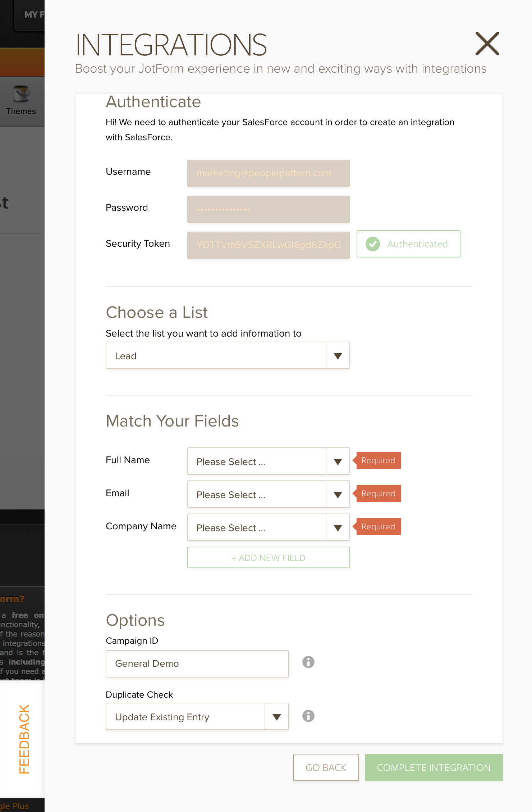Open the Lead list dropdown
The image size is (532, 812).
point(228,355)
